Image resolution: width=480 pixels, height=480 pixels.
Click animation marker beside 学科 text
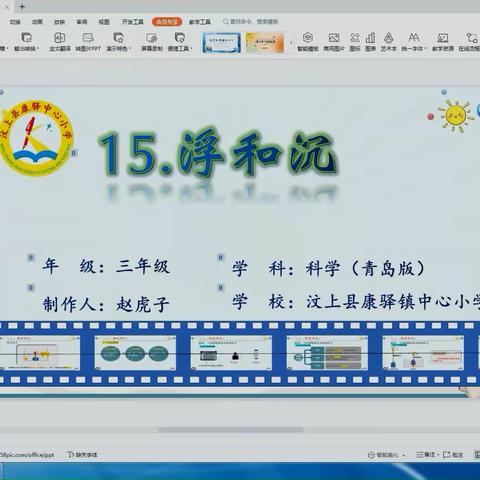(220, 257)
